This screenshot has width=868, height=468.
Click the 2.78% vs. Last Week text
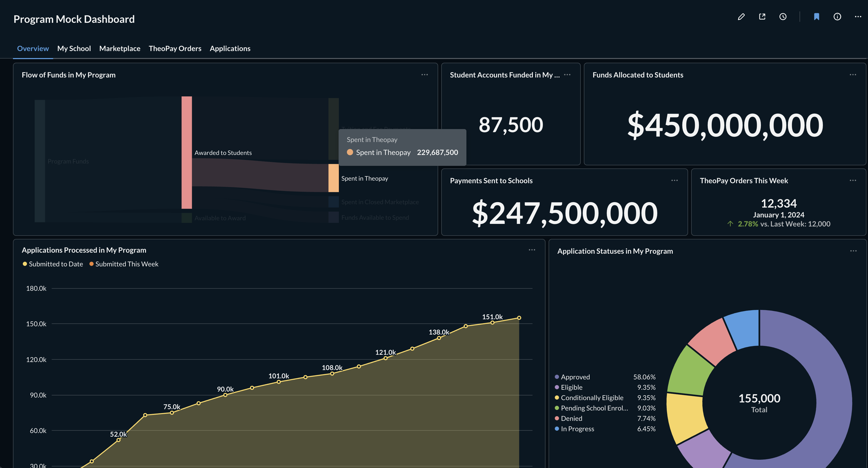pyautogui.click(x=784, y=224)
